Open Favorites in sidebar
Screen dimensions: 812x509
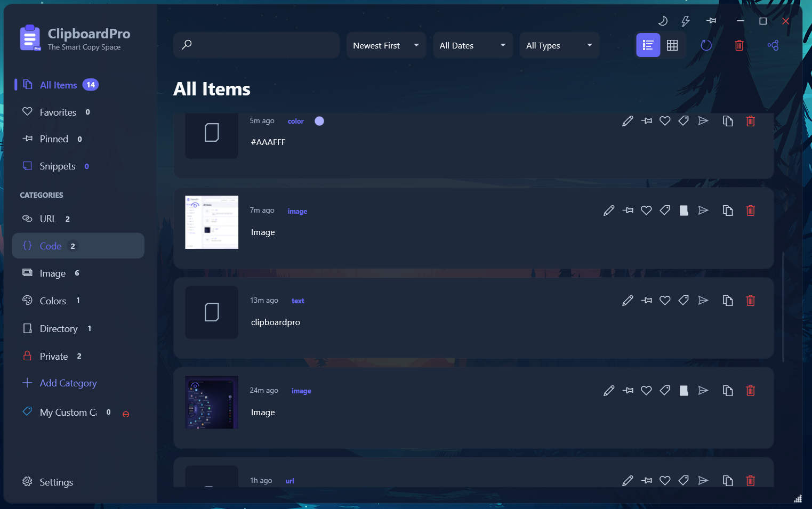tap(78, 112)
